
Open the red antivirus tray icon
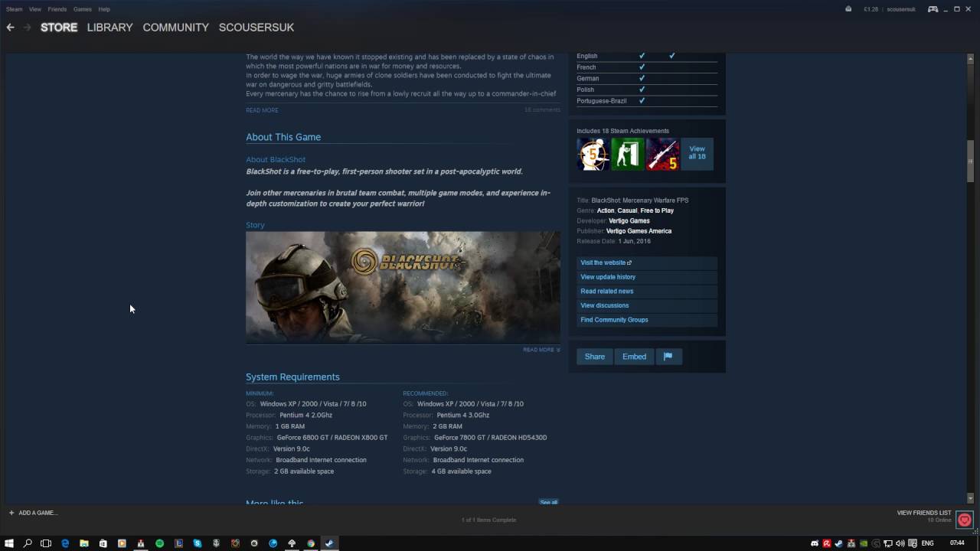pos(827,543)
